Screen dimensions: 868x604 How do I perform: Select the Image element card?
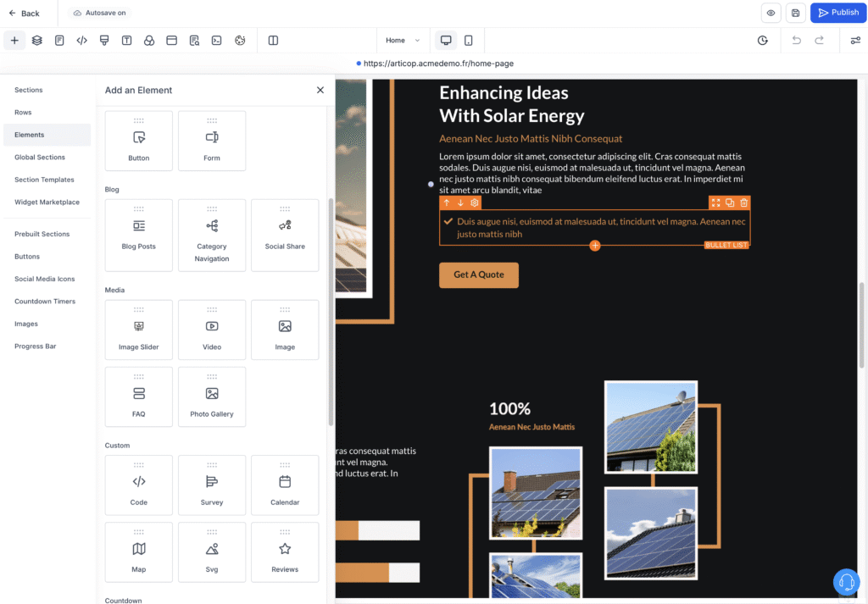click(285, 330)
